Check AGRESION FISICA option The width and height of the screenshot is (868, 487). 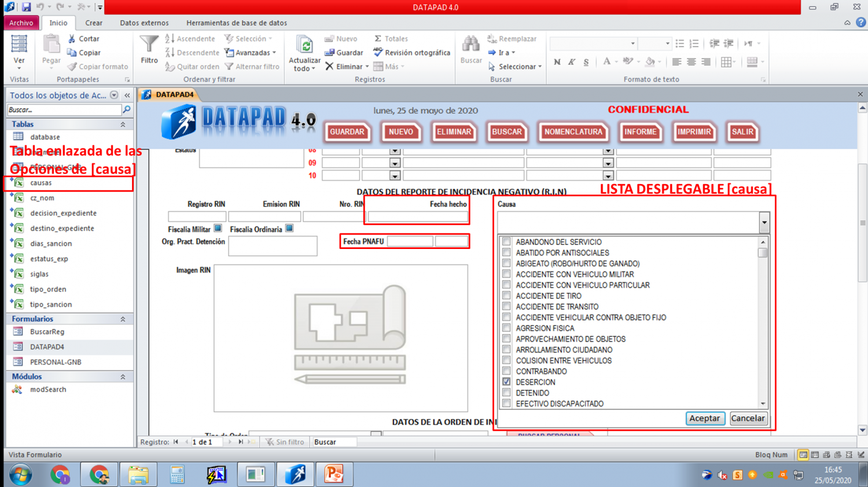pyautogui.click(x=506, y=328)
